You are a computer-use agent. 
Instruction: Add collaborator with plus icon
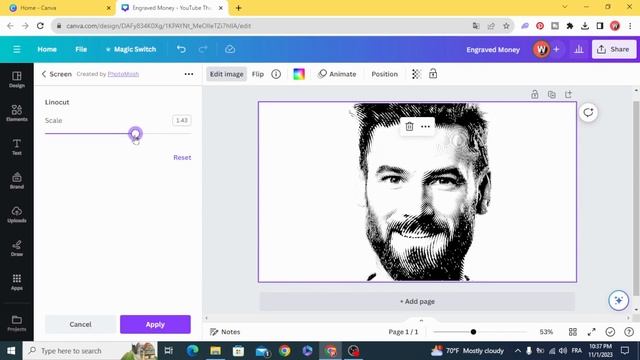(x=556, y=49)
